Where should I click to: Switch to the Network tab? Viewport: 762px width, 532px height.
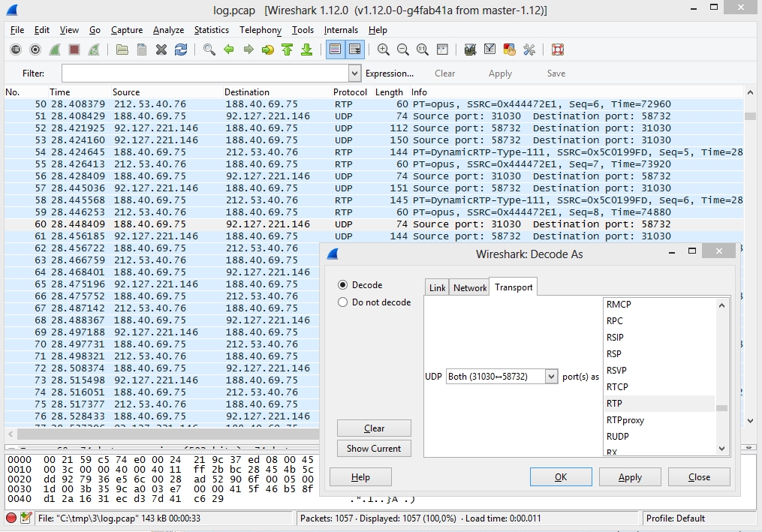(x=470, y=287)
